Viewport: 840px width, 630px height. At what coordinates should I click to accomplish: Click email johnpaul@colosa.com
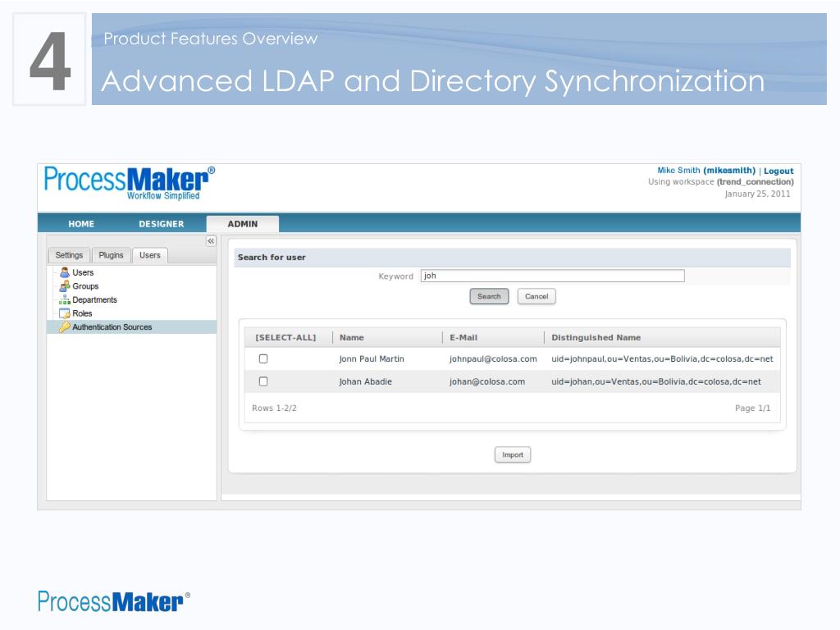(493, 359)
